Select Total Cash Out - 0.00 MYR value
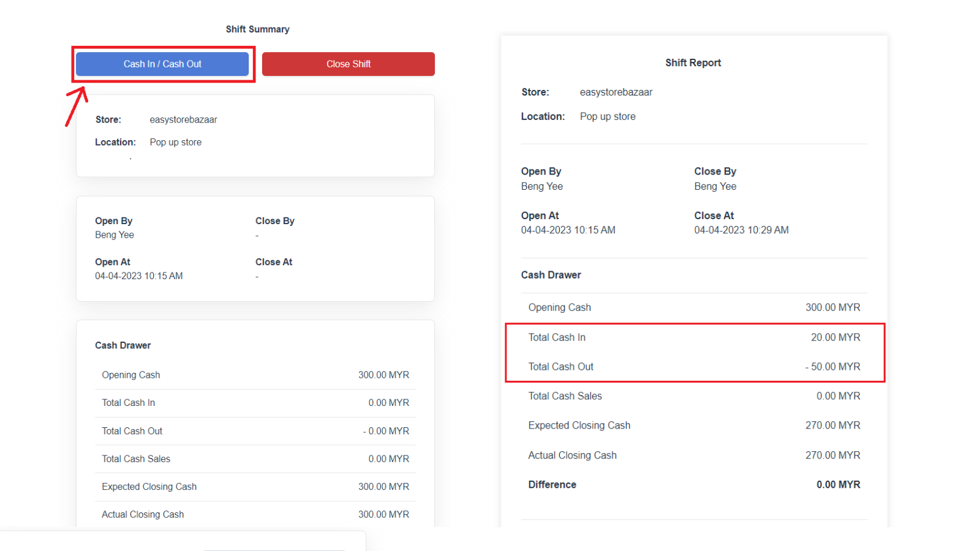This screenshot has width=980, height=551. (386, 431)
